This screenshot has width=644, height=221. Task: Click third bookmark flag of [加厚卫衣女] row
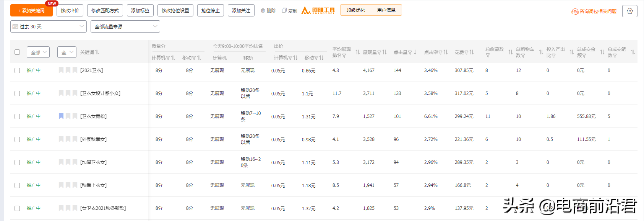tap(75, 162)
